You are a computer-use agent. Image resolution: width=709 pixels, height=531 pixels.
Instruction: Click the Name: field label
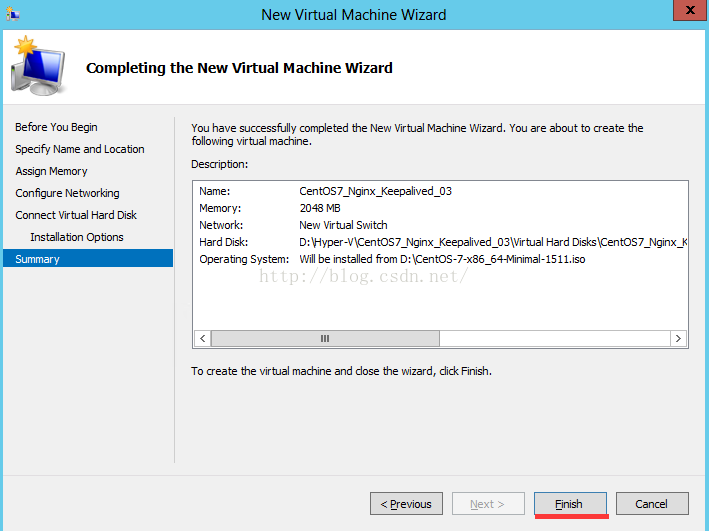[x=215, y=191]
